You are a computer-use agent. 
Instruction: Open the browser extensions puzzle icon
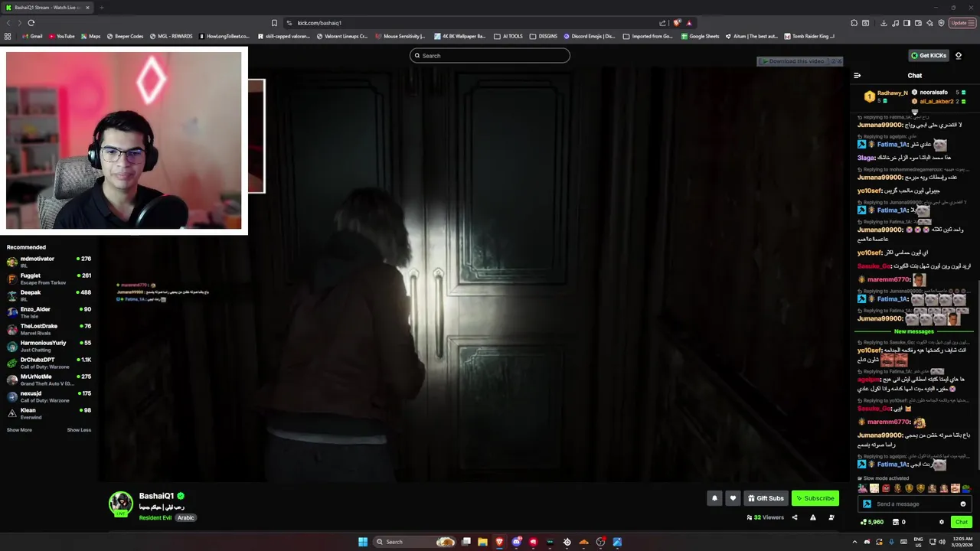click(854, 23)
